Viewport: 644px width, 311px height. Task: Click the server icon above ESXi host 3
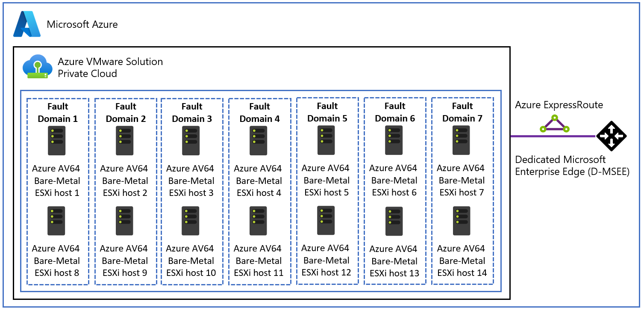click(191, 140)
